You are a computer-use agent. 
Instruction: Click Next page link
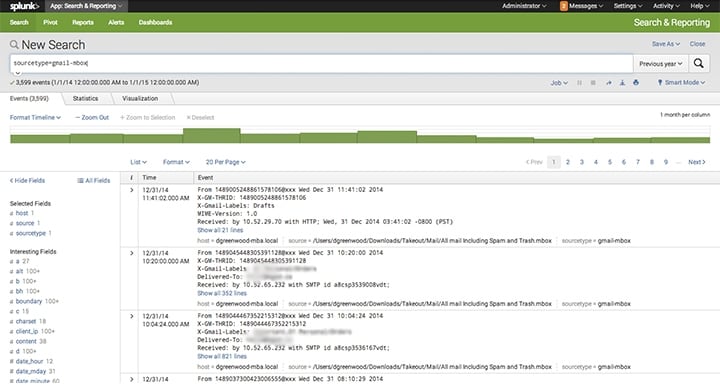[x=697, y=162]
